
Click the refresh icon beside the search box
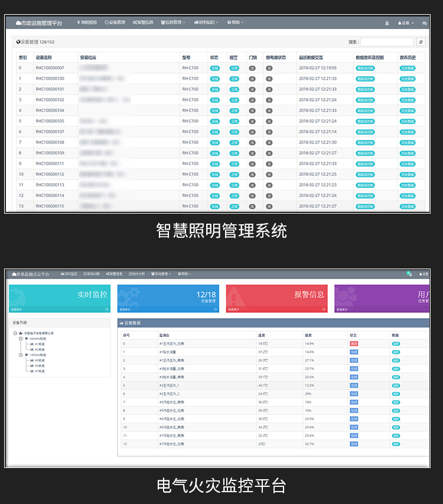point(421,42)
